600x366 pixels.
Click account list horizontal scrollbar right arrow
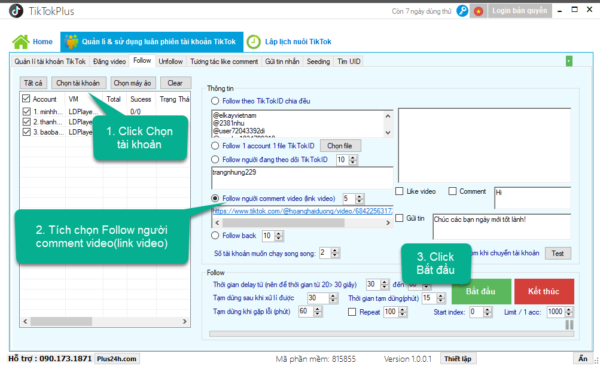click(x=185, y=322)
